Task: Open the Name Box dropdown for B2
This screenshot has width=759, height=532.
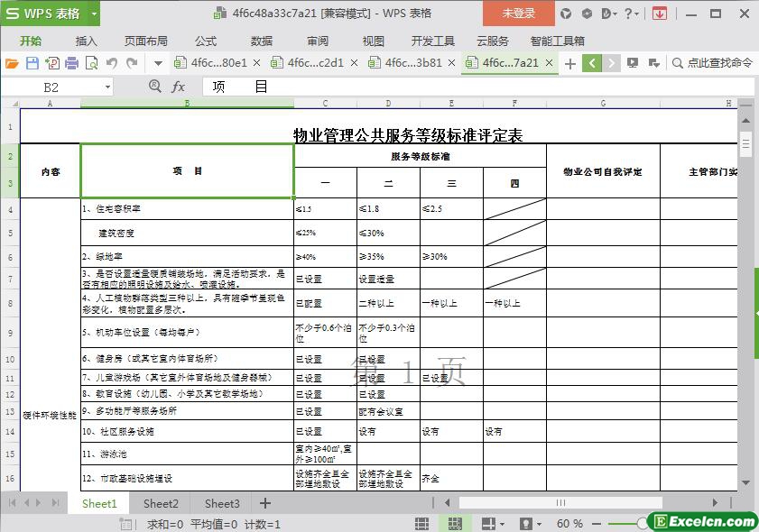Action: click(107, 87)
